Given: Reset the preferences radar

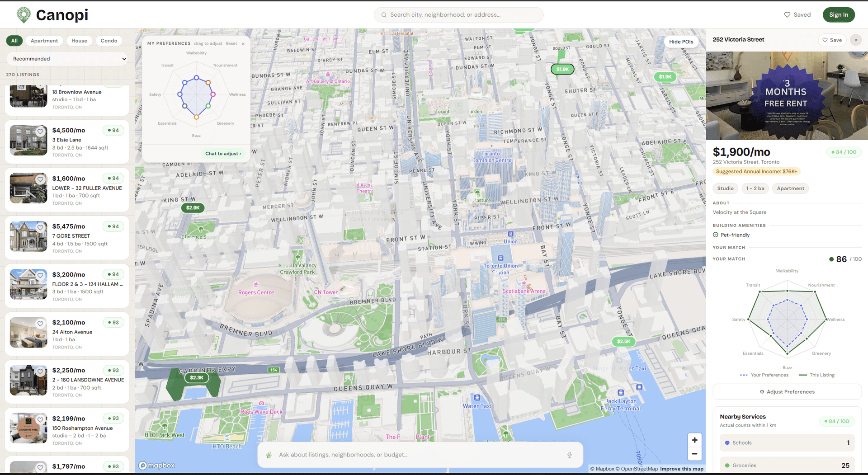Looking at the screenshot, I should tap(231, 44).
